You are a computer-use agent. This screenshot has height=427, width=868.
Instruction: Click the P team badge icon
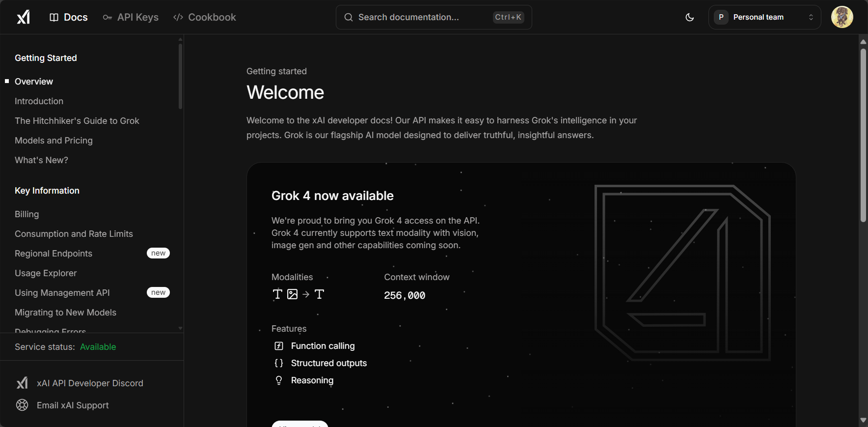pyautogui.click(x=721, y=17)
